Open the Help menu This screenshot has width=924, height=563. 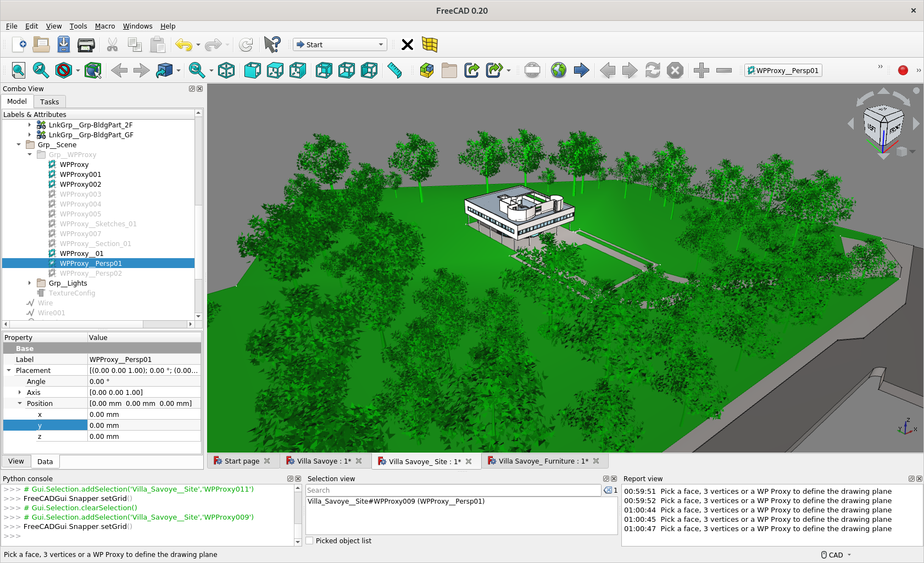[168, 26]
